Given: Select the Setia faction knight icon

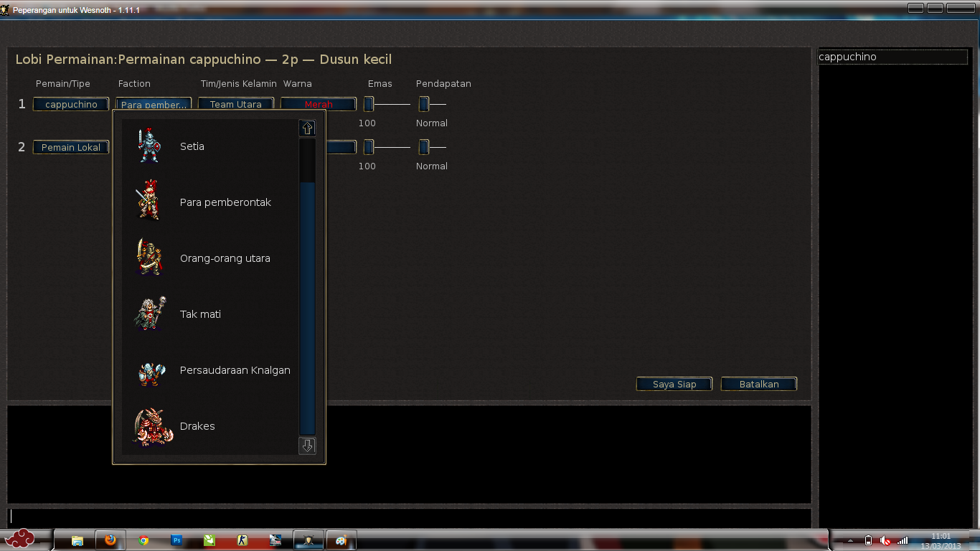Looking at the screenshot, I should [x=149, y=146].
